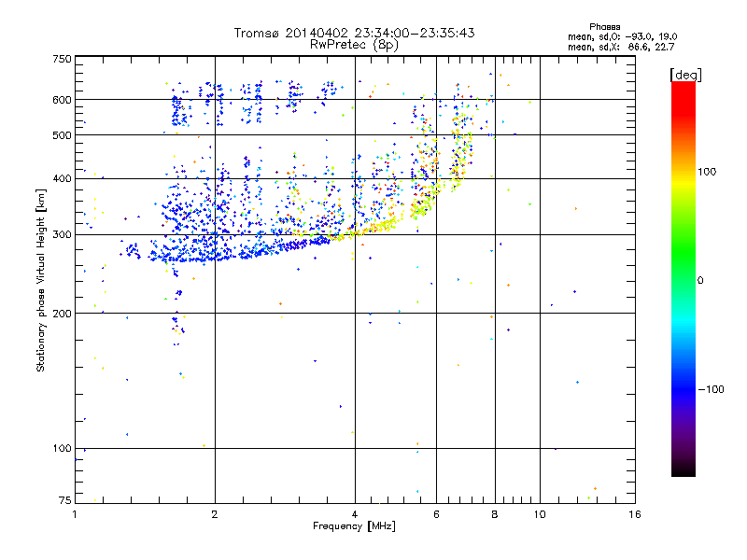747x560 pixels.
Task: Click the x-axis label '8'
Action: click(495, 514)
